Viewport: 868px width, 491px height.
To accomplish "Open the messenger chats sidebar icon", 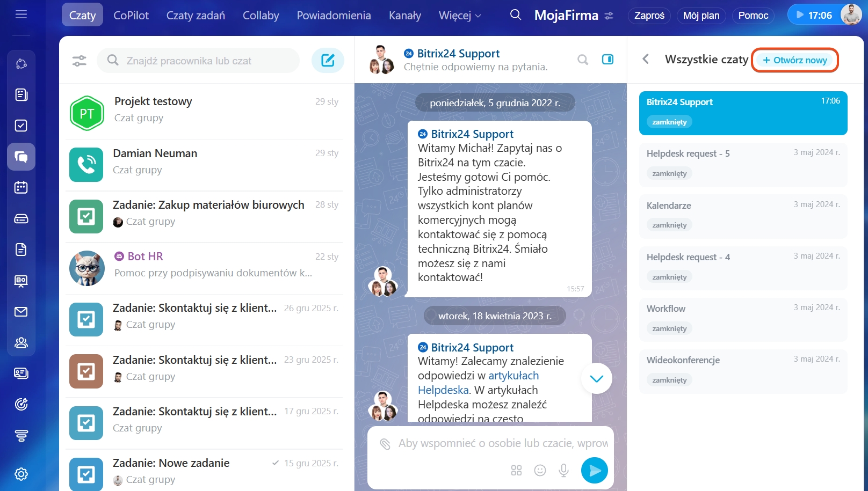I will pyautogui.click(x=21, y=157).
